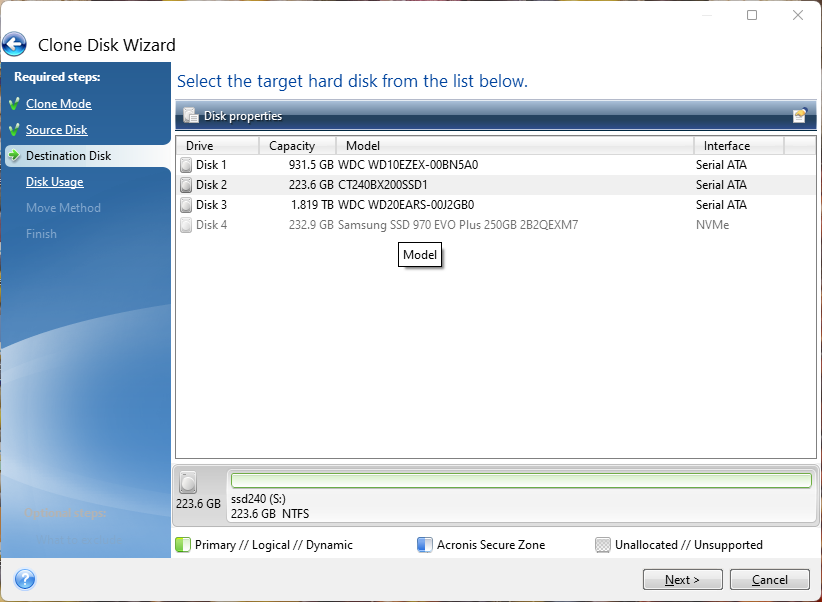Click the green arrow beside Destination Disk

click(14, 156)
